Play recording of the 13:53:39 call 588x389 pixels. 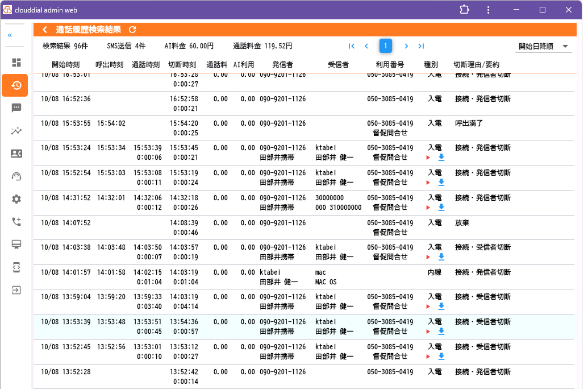428,332
